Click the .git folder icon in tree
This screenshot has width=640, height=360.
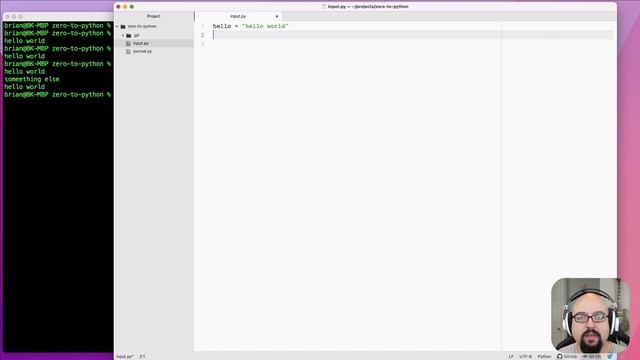129,36
